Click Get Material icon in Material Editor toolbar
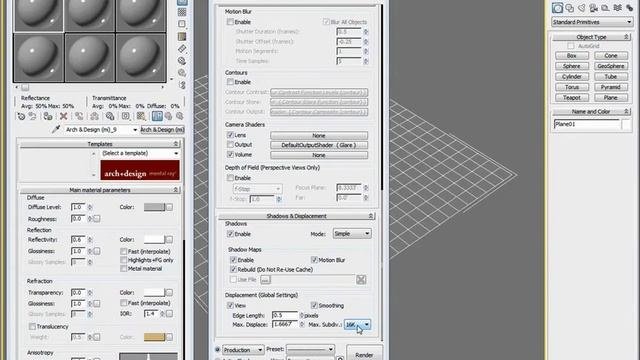640x360 pixels. (21, 116)
